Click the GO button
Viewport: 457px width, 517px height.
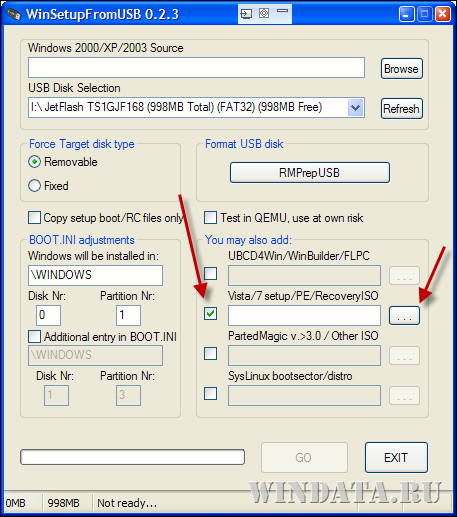pos(304,457)
